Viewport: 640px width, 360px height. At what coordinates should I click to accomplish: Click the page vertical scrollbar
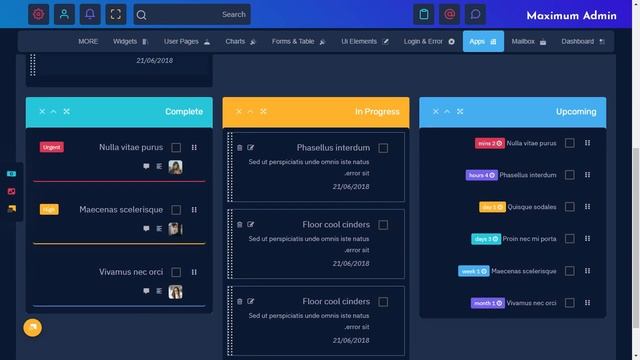[636, 237]
